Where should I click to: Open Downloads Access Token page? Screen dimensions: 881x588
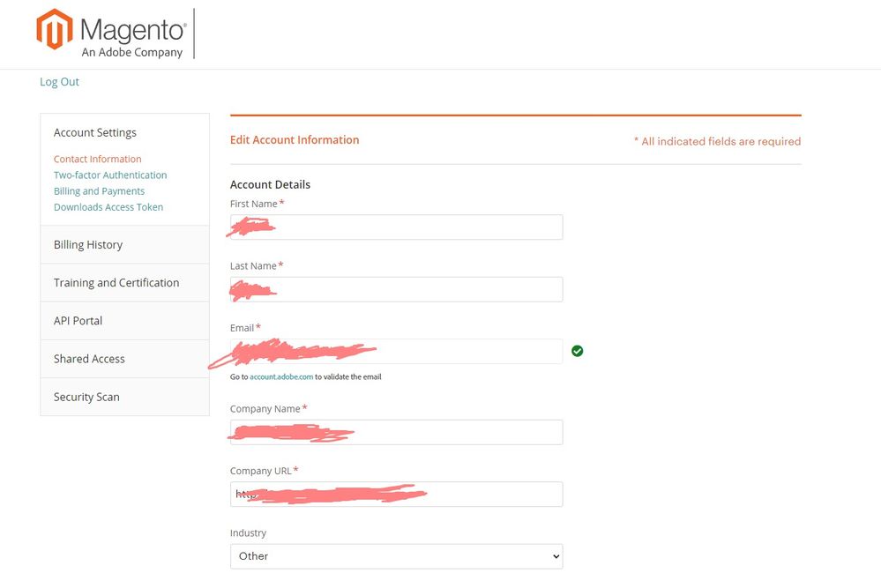[108, 207]
